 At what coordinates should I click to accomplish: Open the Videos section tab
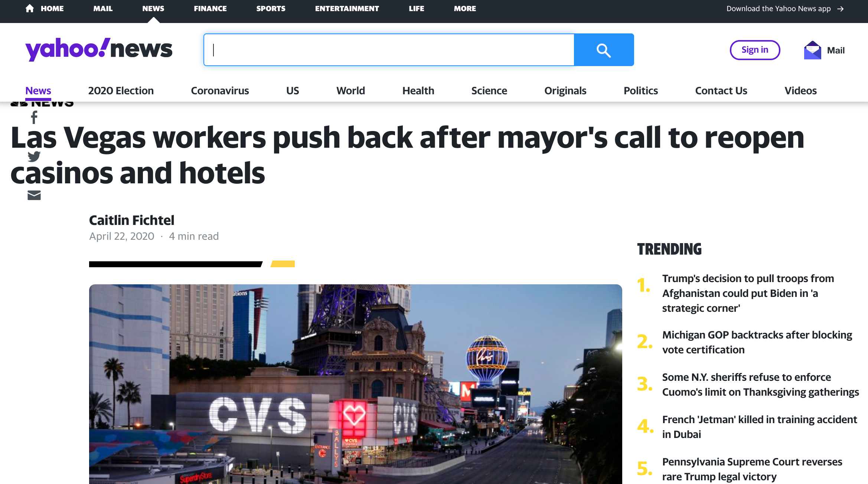click(800, 91)
